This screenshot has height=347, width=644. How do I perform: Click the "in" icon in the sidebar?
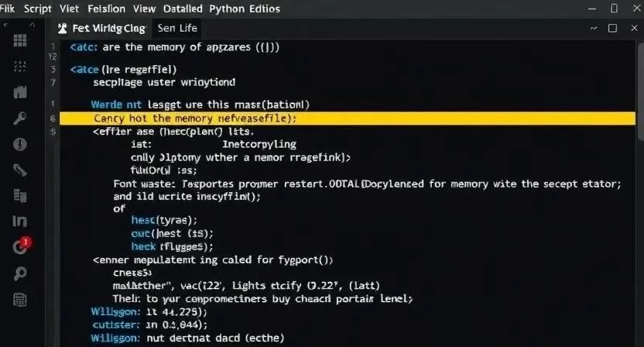tap(20, 221)
